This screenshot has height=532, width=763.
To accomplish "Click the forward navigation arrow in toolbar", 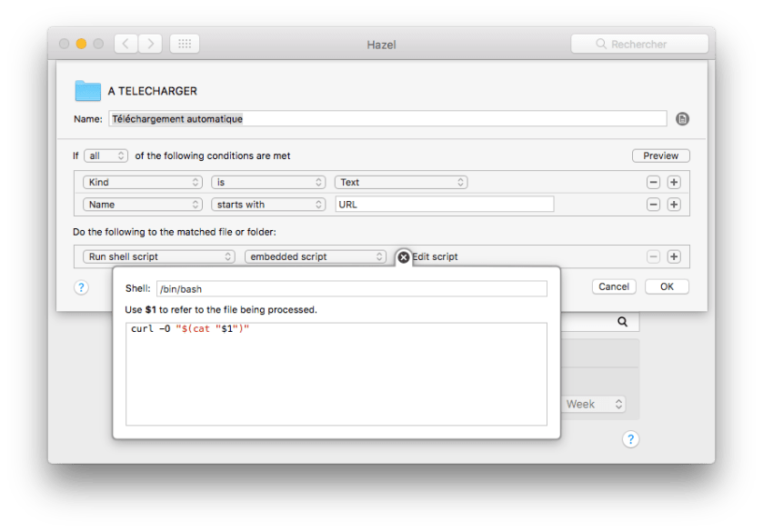I will point(150,44).
